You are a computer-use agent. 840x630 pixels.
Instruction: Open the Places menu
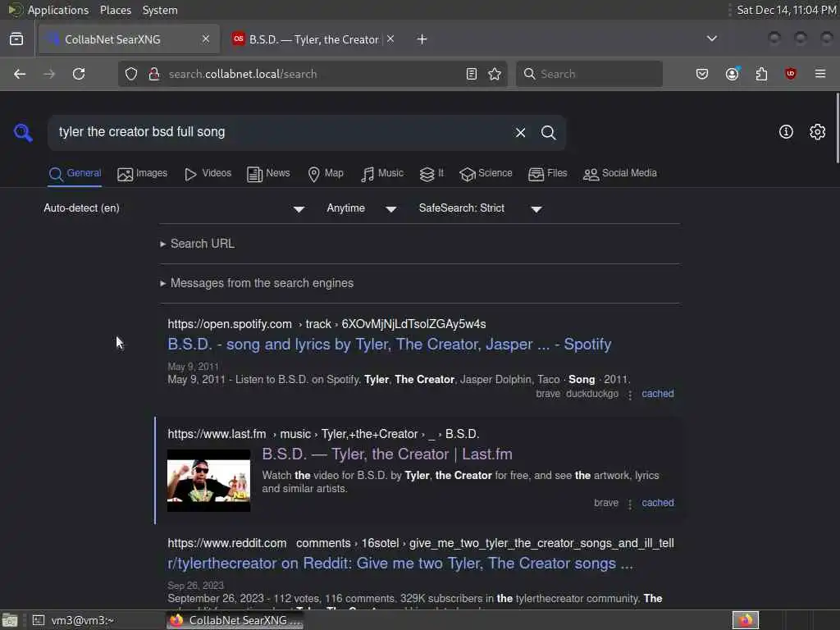116,10
